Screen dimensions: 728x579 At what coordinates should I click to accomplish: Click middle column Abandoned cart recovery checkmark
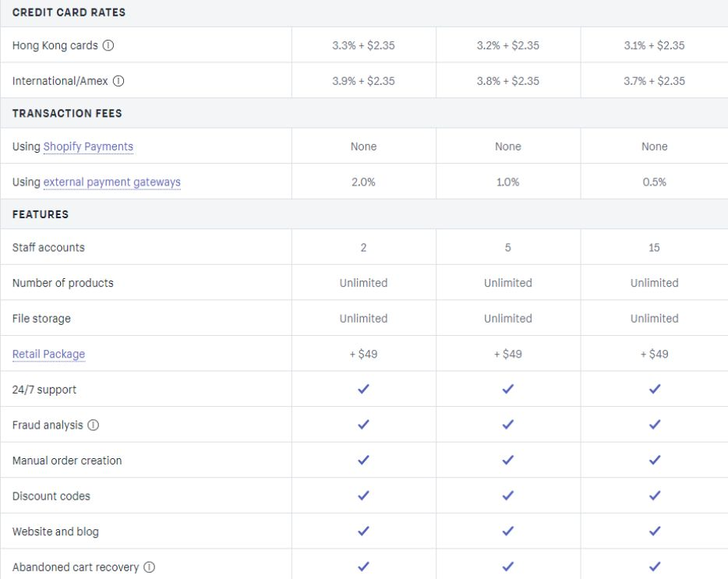[x=508, y=567]
